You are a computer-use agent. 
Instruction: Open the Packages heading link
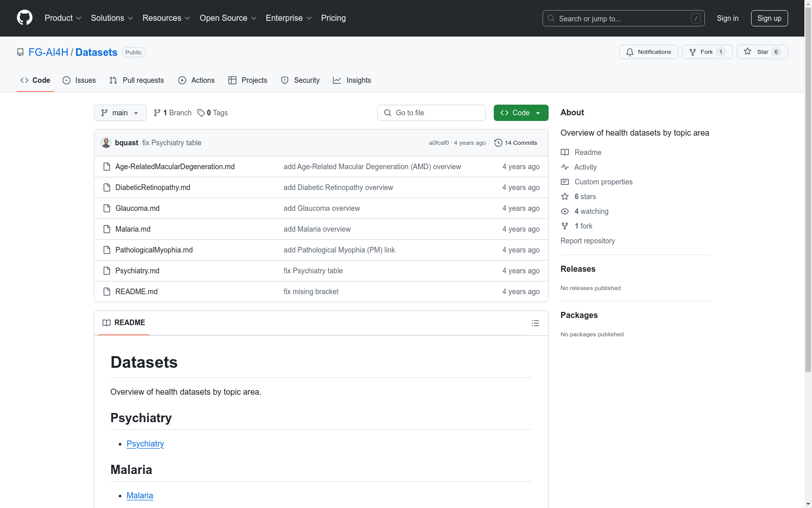tap(579, 315)
